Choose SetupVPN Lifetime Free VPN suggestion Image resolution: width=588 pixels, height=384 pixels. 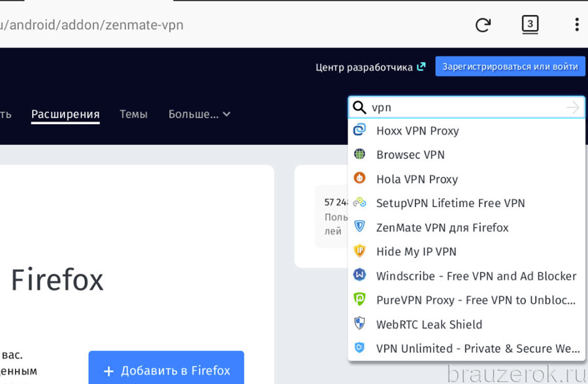466,203
